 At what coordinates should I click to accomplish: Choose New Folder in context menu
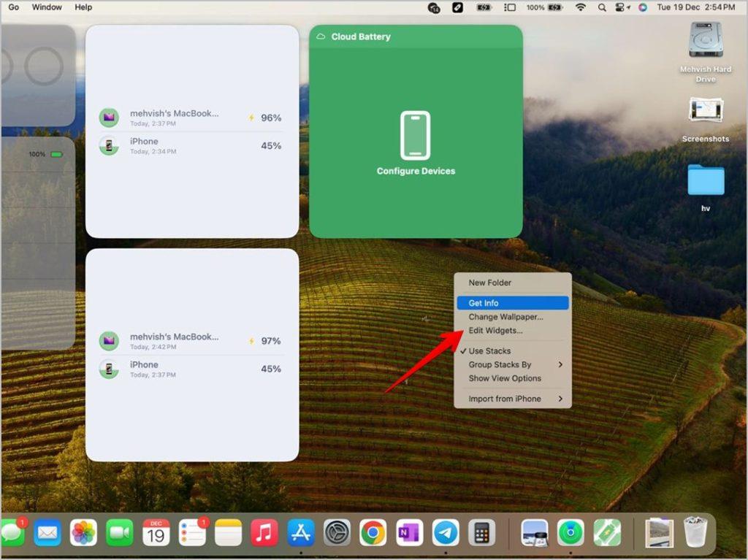[x=513, y=283]
